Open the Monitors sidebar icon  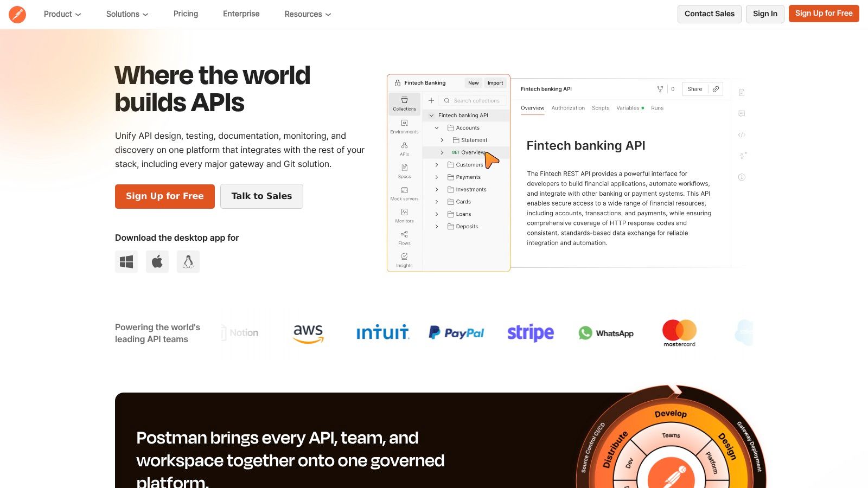pos(404,215)
